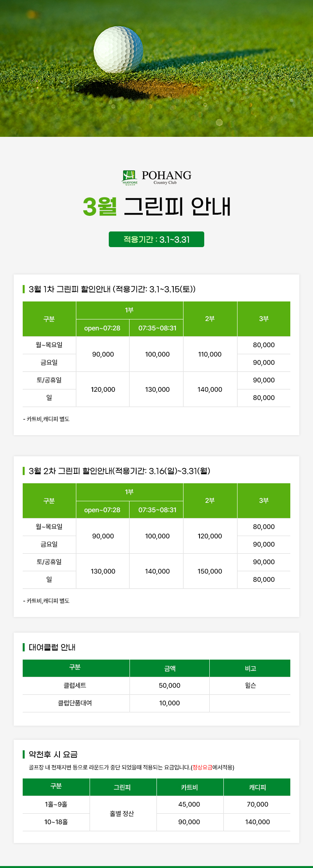The height and width of the screenshot is (868, 313).
Task: Select the 1부 header in first table
Action: pos(130,310)
